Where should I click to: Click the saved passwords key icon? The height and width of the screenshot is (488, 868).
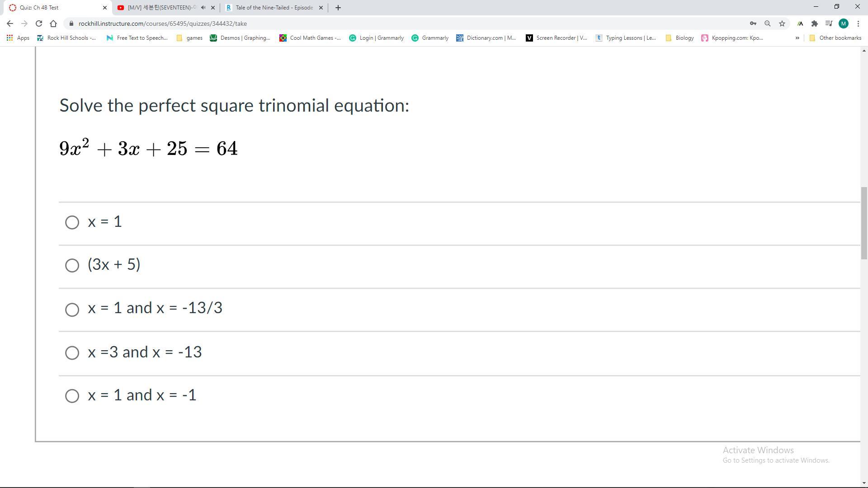(x=753, y=23)
